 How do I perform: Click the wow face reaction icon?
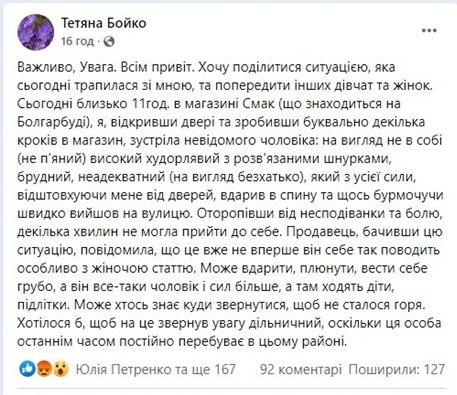[x=60, y=369]
